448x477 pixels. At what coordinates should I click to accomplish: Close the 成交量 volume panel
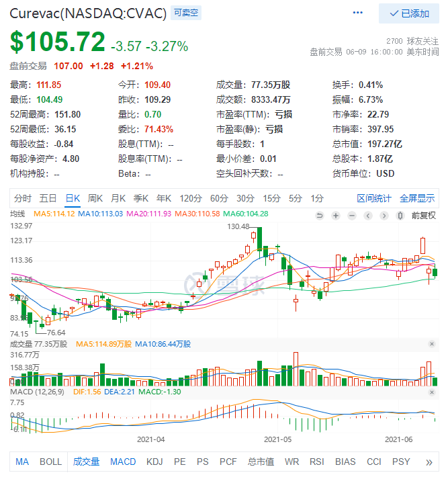pyautogui.click(x=432, y=344)
